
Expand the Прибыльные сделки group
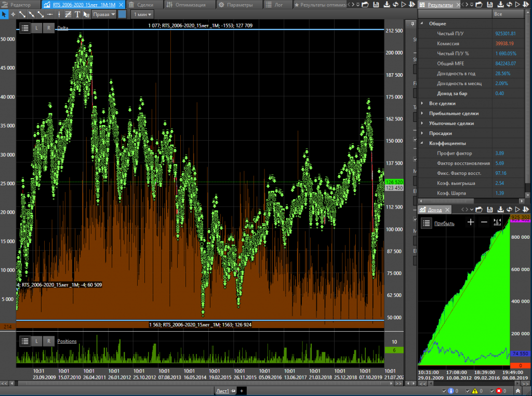(x=422, y=113)
